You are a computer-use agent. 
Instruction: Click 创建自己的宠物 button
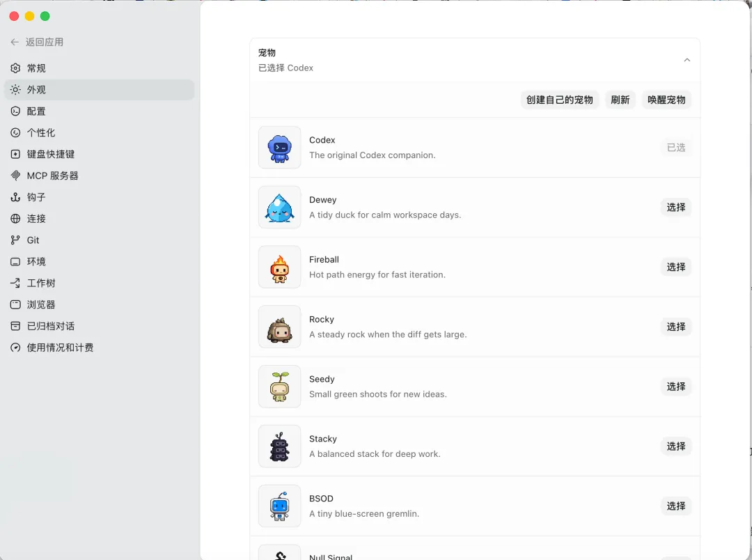[x=560, y=100]
